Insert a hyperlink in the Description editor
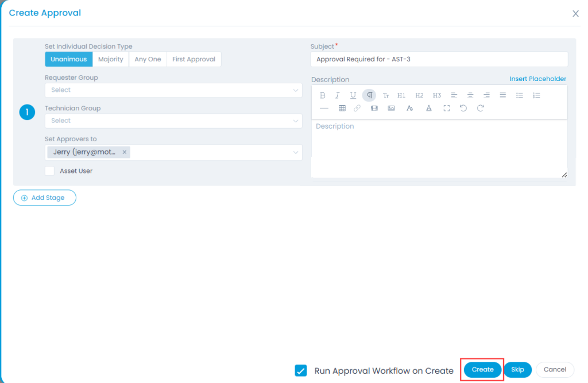The width and height of the screenshot is (588, 383). pyautogui.click(x=357, y=108)
